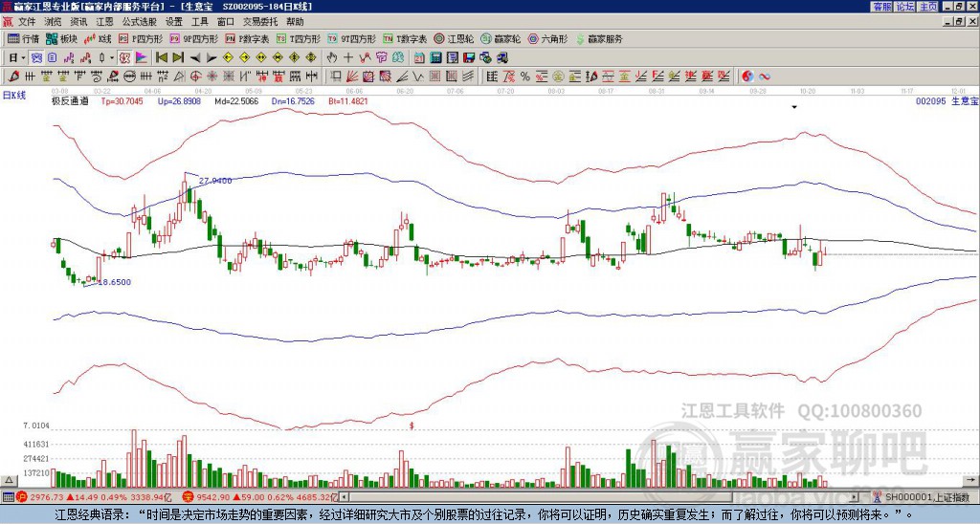Image resolution: width=980 pixels, height=524 pixels.
Task: Open the 行情 quotes view
Action: pyautogui.click(x=24, y=38)
